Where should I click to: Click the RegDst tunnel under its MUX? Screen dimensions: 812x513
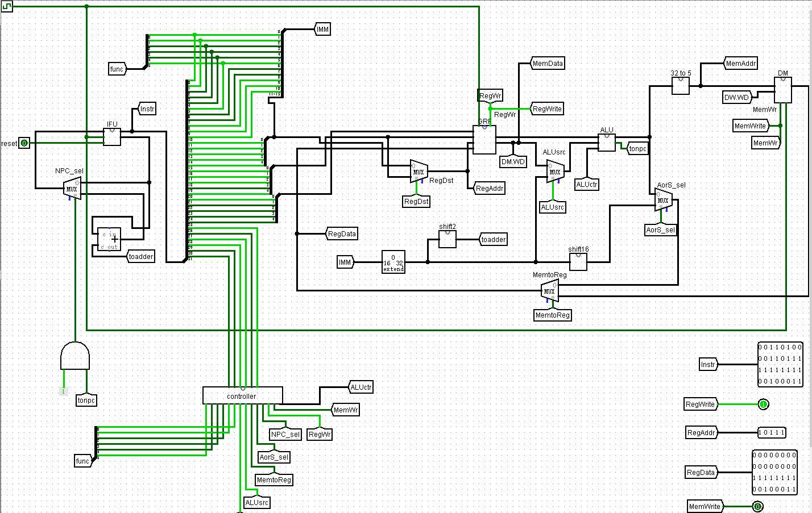pos(416,202)
